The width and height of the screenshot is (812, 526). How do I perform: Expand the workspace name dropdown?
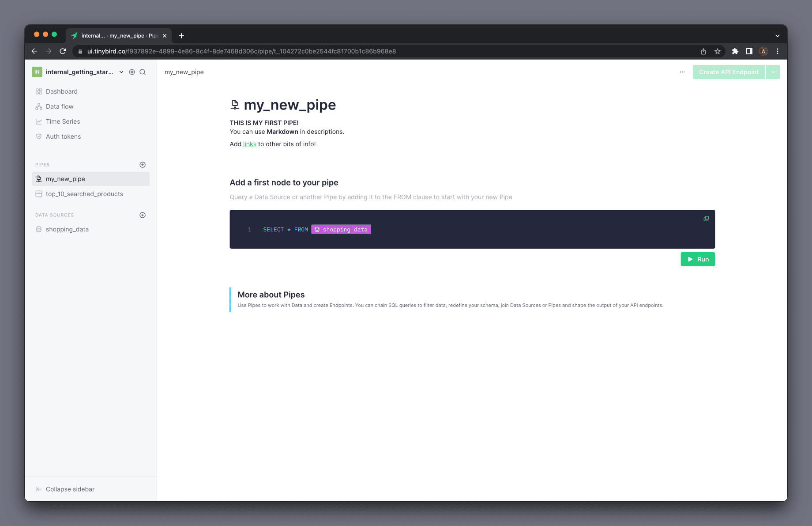121,72
